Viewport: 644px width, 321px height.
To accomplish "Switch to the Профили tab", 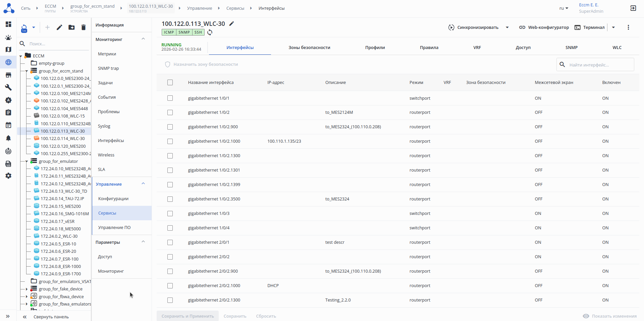I will click(x=375, y=47).
